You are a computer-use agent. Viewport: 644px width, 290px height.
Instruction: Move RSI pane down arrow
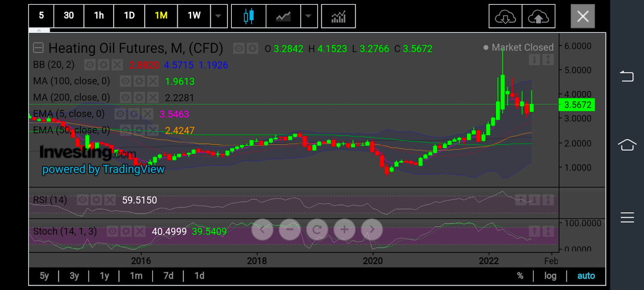coord(534,200)
